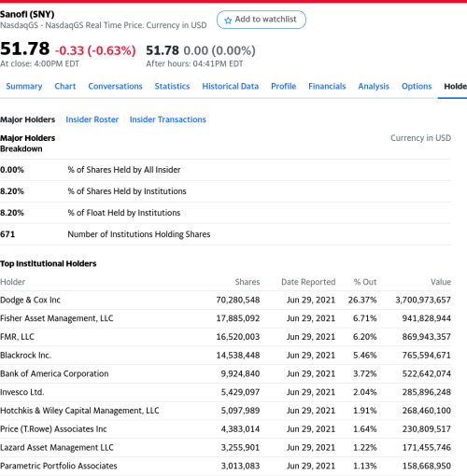Click Parametric shares 3,013,083
This screenshot has width=467, height=476.
[240, 466]
